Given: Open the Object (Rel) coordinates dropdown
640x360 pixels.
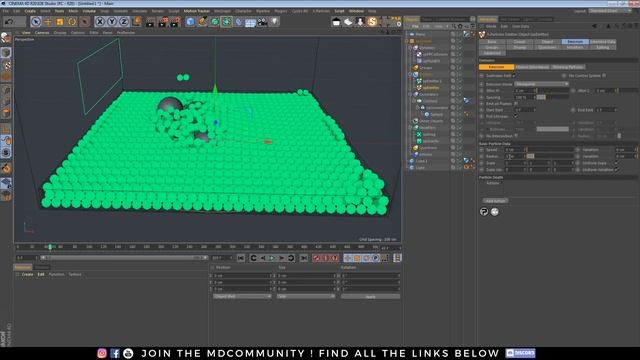Looking at the screenshot, I should coord(242,296).
